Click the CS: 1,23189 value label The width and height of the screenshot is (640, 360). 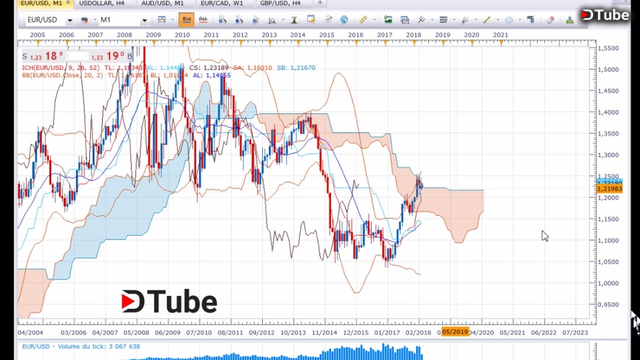click(209, 68)
